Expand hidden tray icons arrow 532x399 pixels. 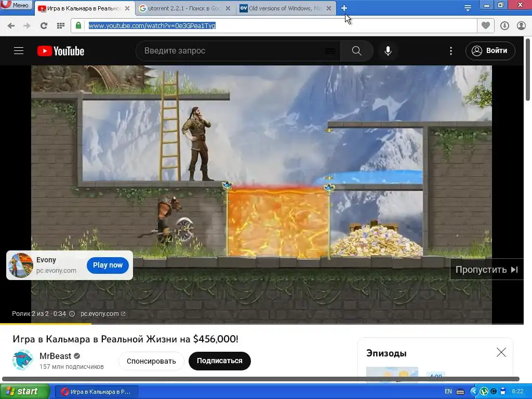pos(474,392)
